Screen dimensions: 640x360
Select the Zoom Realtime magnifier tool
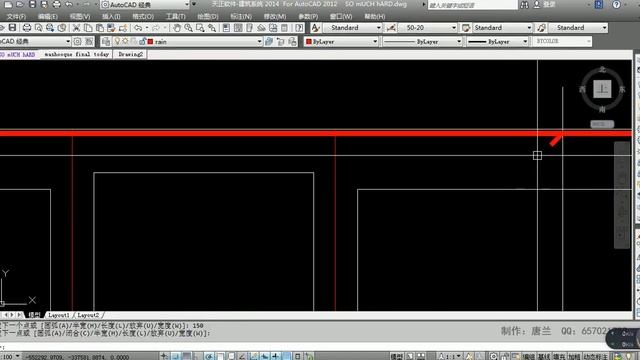click(189, 28)
